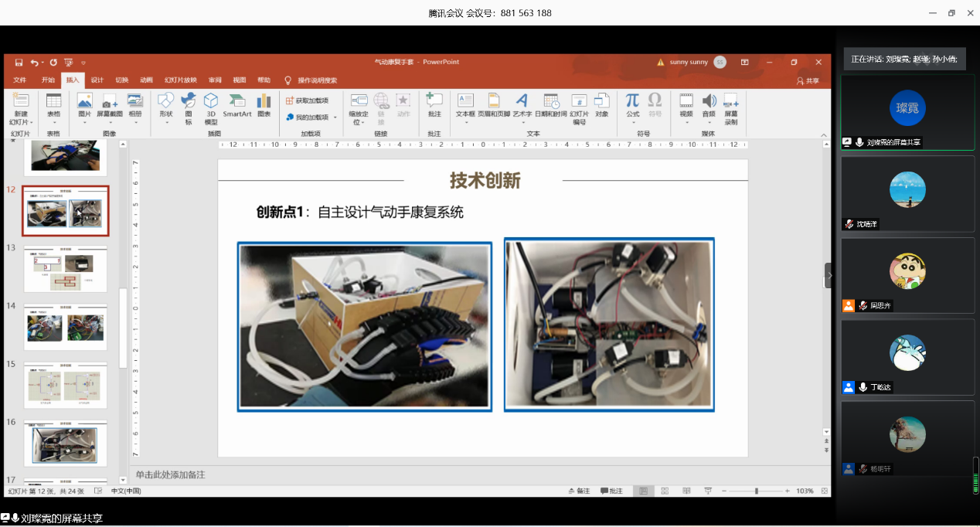Viewport: 980px width, 527px height.
Task: Adjust the zoom slider in status bar
Action: [756, 491]
